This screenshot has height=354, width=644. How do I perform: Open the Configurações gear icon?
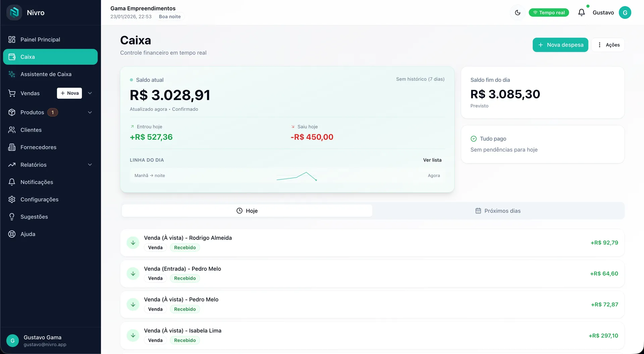tap(12, 200)
